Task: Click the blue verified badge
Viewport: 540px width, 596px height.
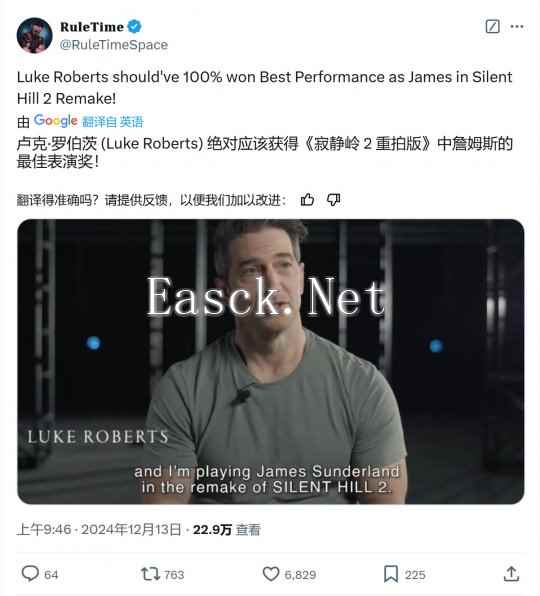Action: [x=134, y=27]
